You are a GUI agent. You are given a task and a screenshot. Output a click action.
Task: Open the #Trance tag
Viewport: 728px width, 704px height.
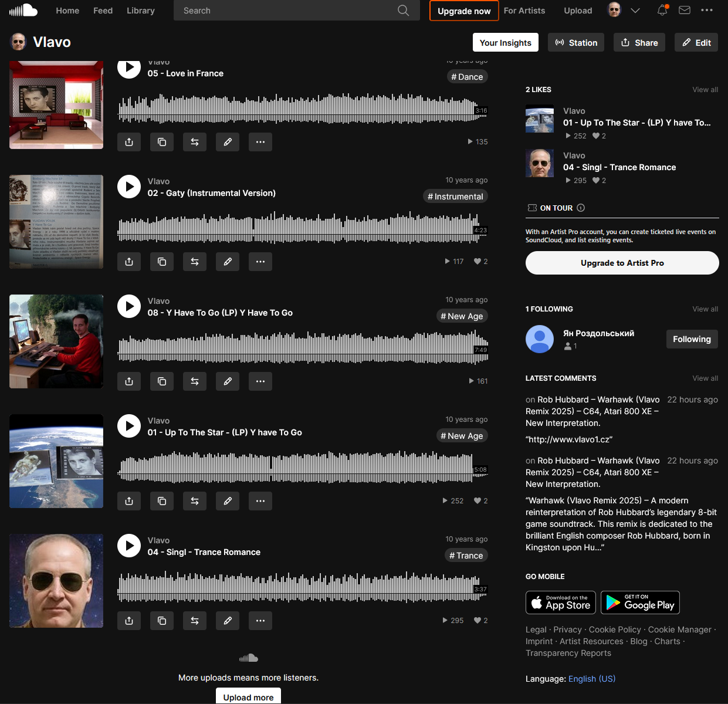(466, 556)
